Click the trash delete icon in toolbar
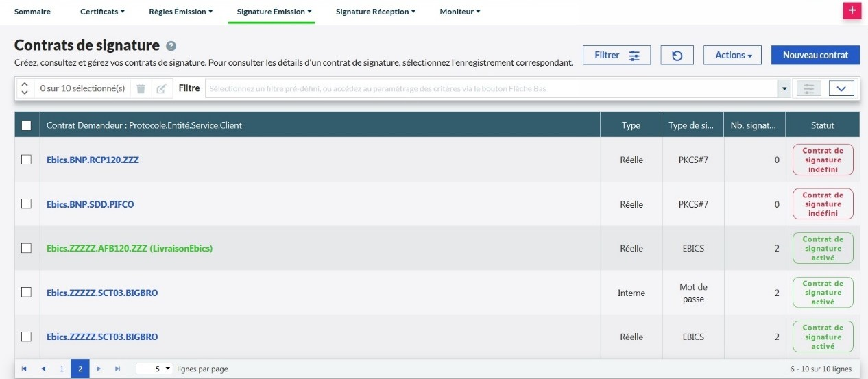This screenshot has height=379, width=868. (141, 88)
